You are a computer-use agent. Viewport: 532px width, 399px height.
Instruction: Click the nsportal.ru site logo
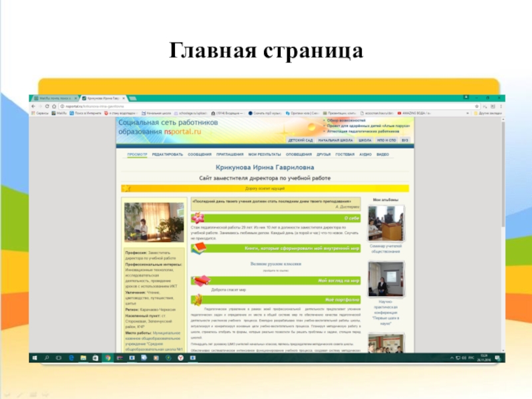168,127
